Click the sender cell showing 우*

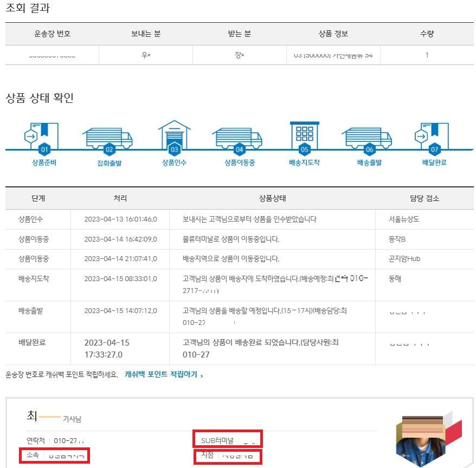(145, 54)
